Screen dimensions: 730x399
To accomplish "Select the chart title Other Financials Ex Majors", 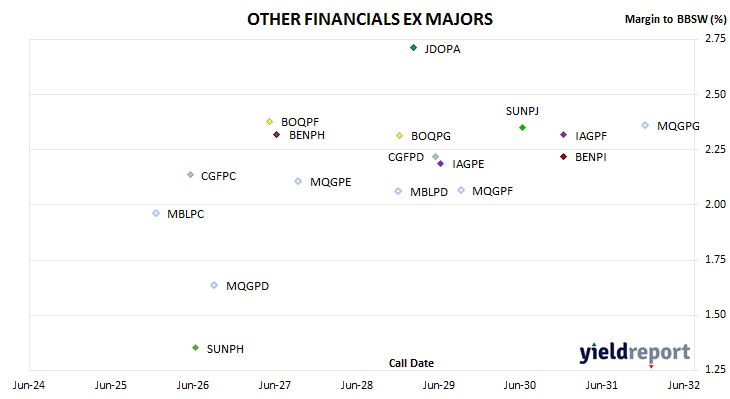I will click(370, 19).
